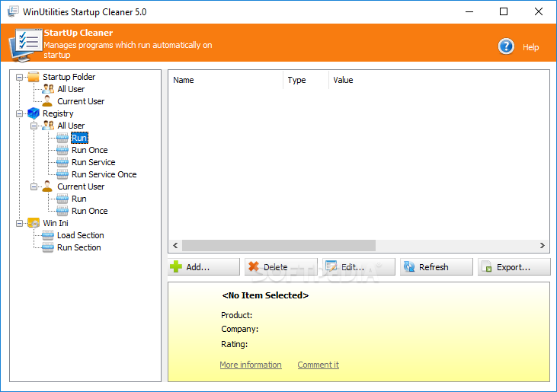557x392 pixels.
Task: Click the Add... button
Action: tap(204, 266)
